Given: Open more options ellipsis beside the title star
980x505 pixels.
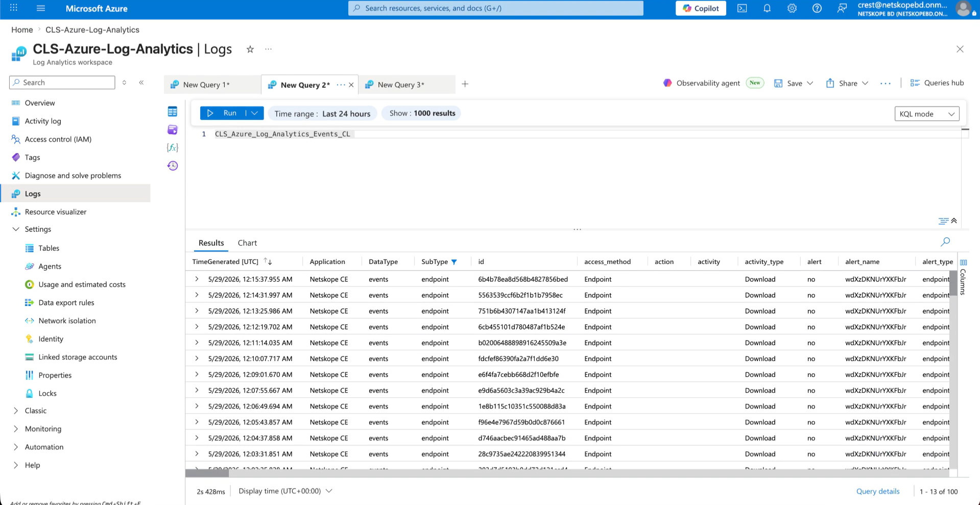Looking at the screenshot, I should coord(268,49).
